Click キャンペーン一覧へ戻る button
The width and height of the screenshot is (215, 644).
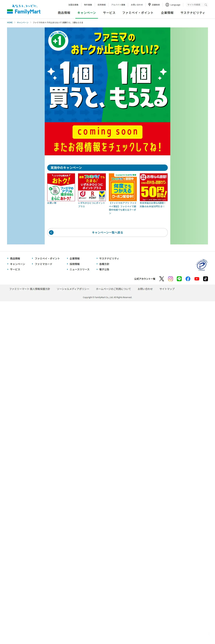pos(107,233)
